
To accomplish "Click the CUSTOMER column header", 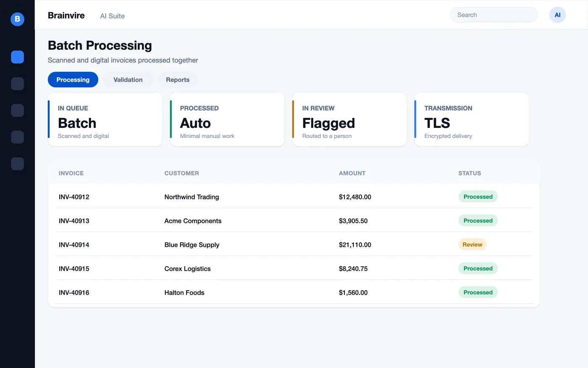I will tap(182, 173).
